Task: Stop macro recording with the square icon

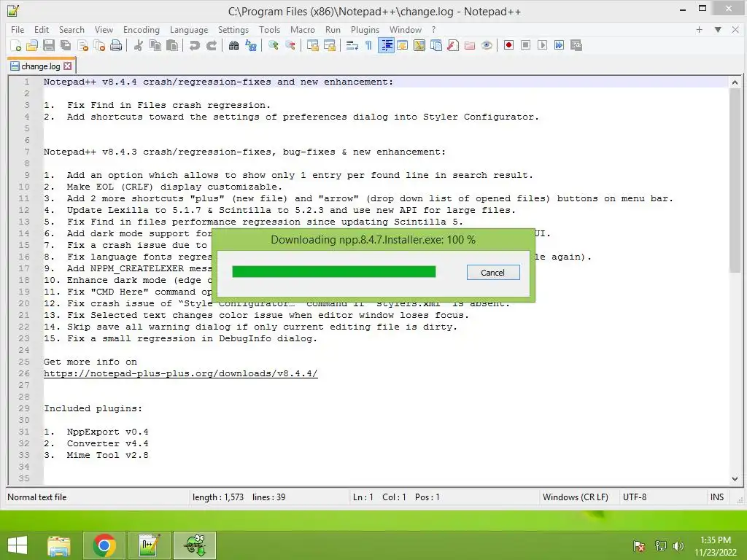Action: pos(525,45)
